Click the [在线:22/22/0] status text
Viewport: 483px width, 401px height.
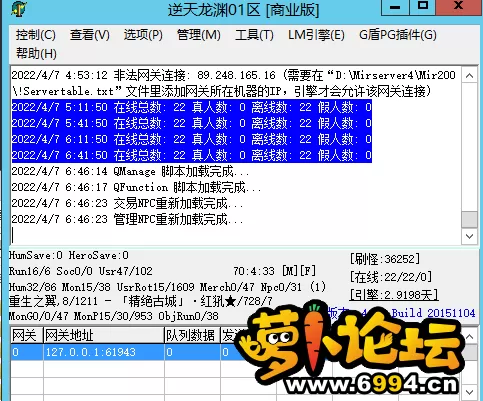coord(391,277)
